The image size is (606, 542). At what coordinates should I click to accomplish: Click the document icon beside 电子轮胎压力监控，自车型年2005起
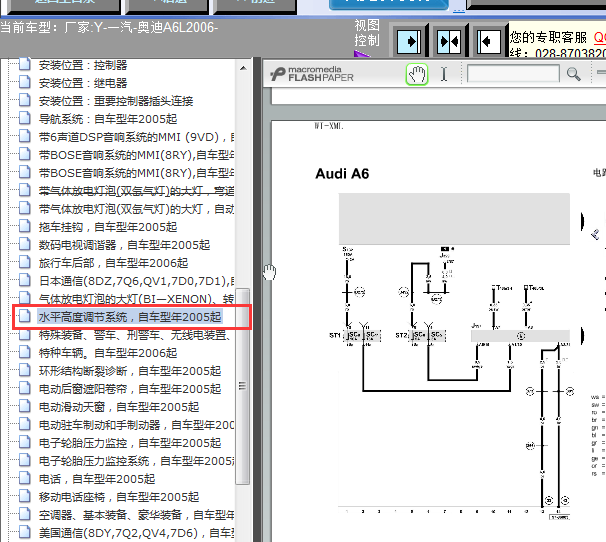(25, 442)
